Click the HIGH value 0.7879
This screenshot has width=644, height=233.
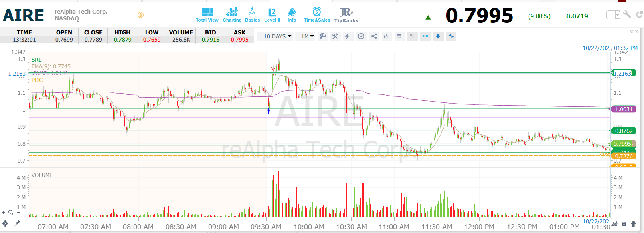(x=122, y=40)
